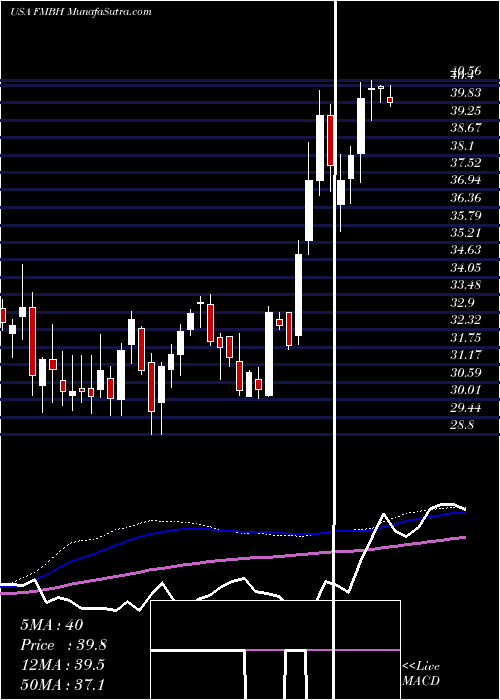
Task: Select the 30.01 price label
Action: pyautogui.click(x=466, y=389)
